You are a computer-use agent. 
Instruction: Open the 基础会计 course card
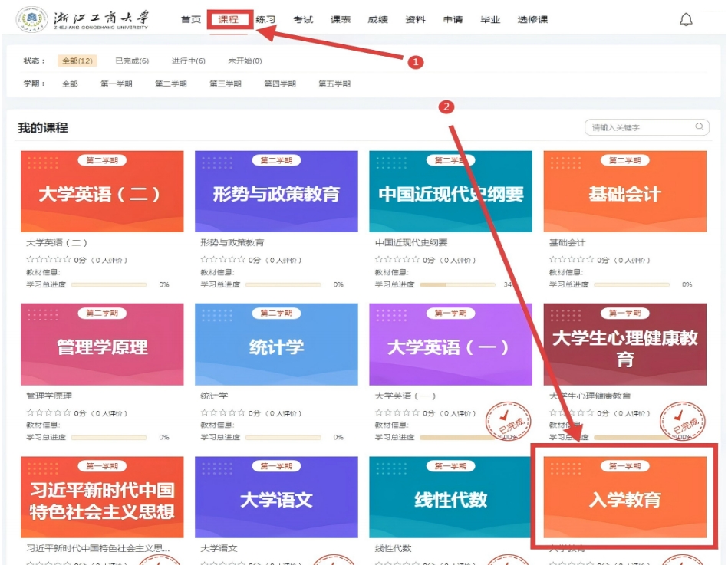(625, 191)
